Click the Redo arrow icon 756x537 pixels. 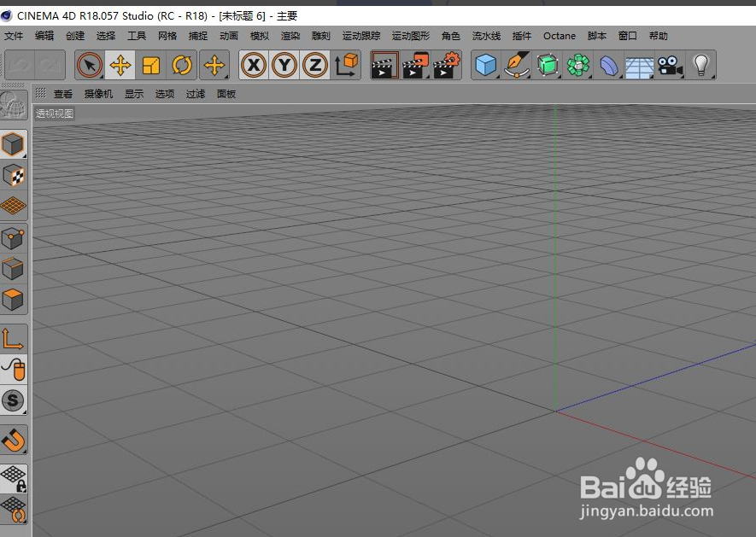50,65
